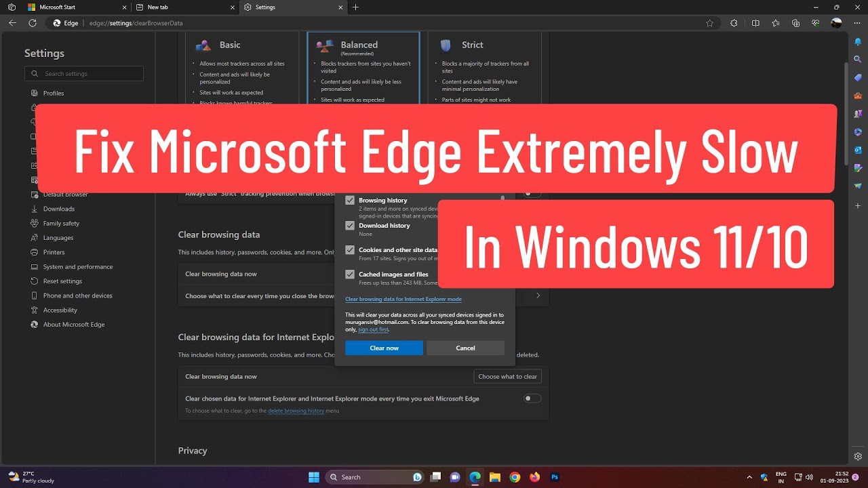This screenshot has width=868, height=488.
Task: Show hidden system tray icons chevron
Action: point(749,477)
